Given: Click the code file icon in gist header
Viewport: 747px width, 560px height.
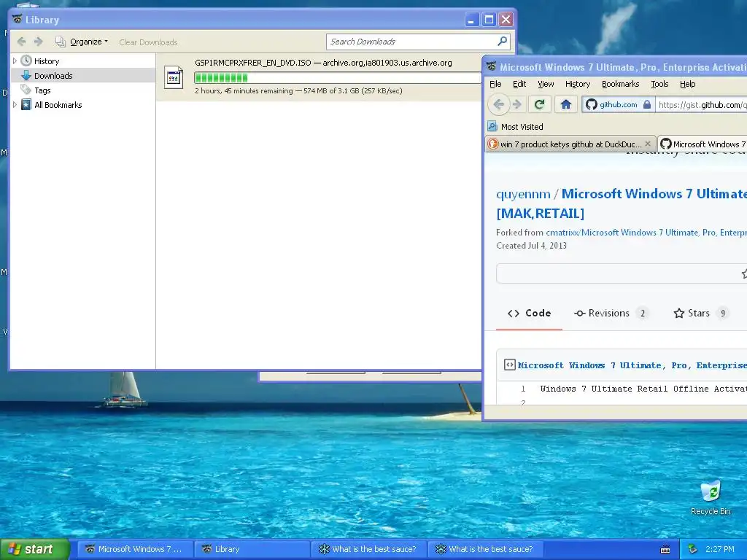Looking at the screenshot, I should tap(509, 365).
